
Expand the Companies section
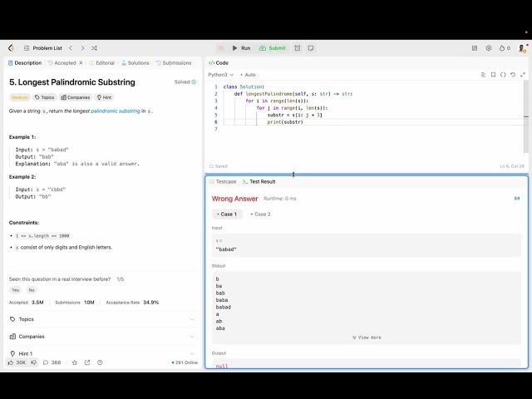(102, 337)
